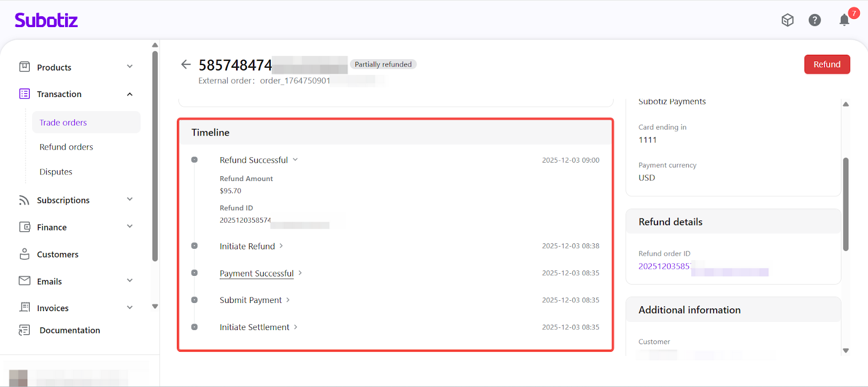Expand the Subscriptions sidebar chevron
This screenshot has width=868, height=387.
coord(130,199)
